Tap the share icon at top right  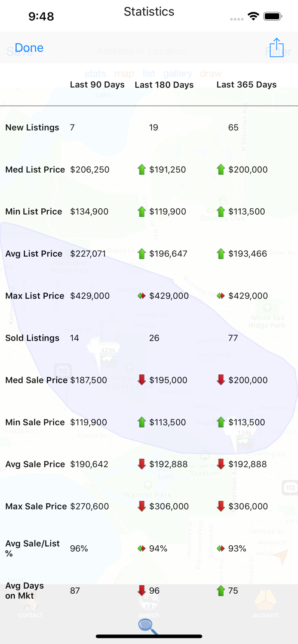click(x=276, y=47)
